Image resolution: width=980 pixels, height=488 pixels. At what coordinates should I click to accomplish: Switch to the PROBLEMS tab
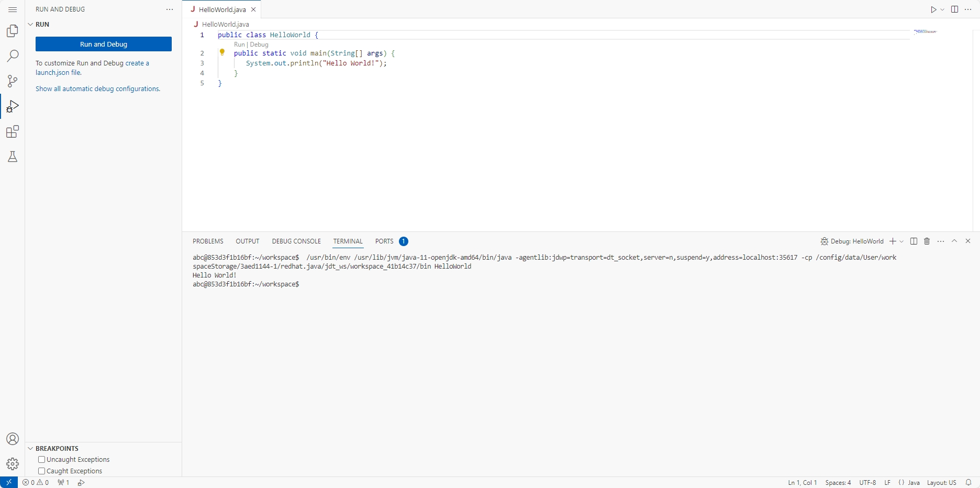[208, 241]
